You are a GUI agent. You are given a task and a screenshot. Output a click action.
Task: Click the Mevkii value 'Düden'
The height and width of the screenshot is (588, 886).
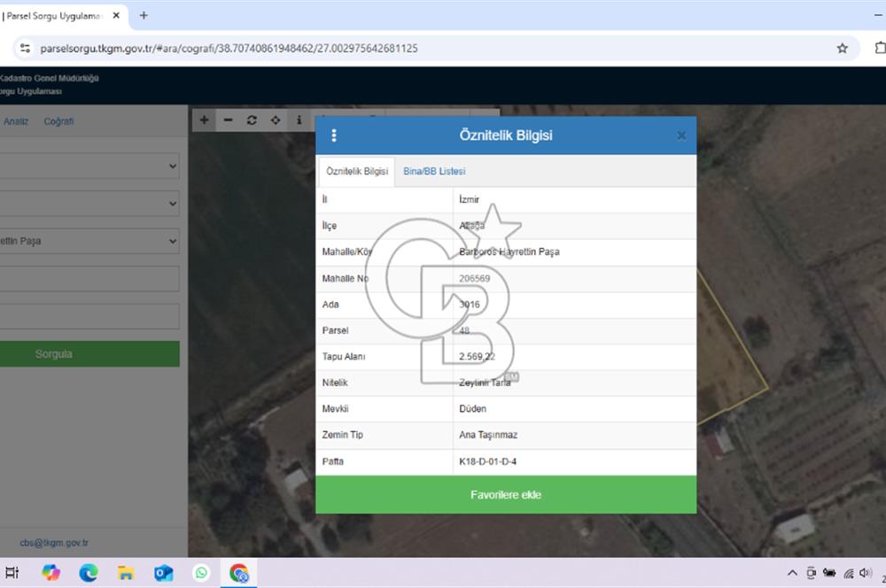[472, 408]
